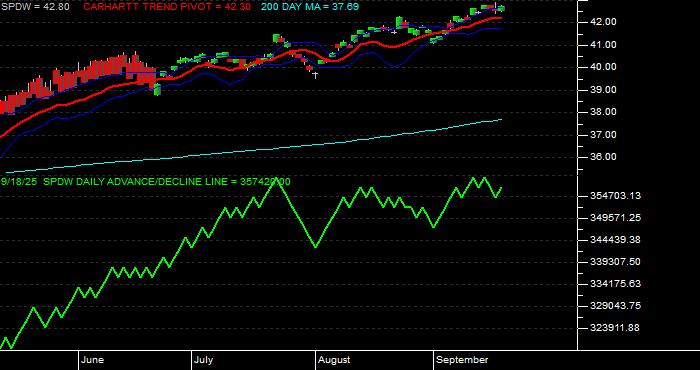Click the SPDW = 42.80 price label

35,7
